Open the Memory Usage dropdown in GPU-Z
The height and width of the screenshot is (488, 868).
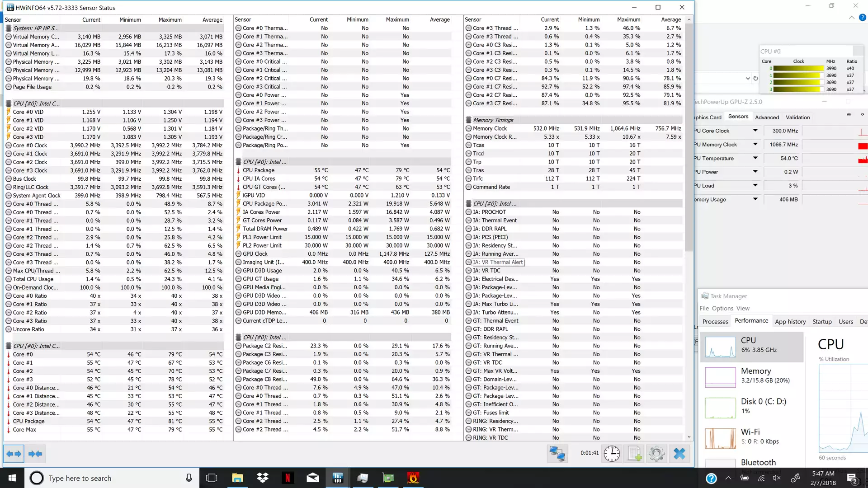[755, 199]
